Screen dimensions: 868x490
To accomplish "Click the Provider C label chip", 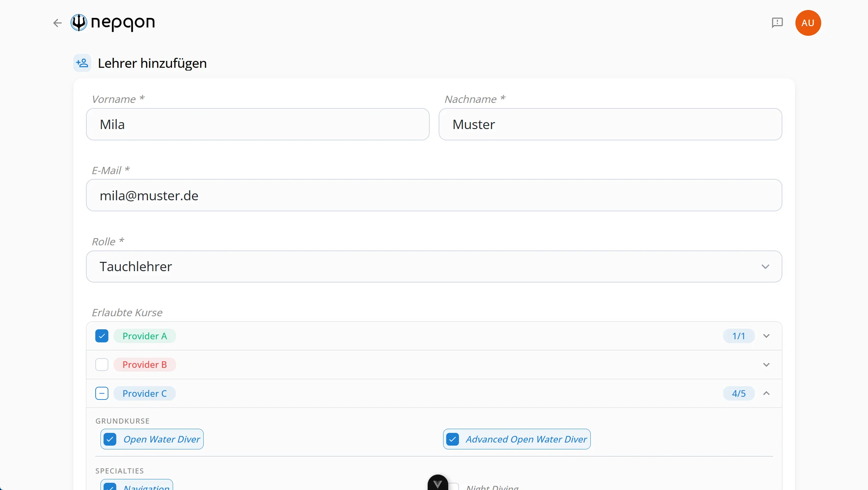I will coord(144,393).
